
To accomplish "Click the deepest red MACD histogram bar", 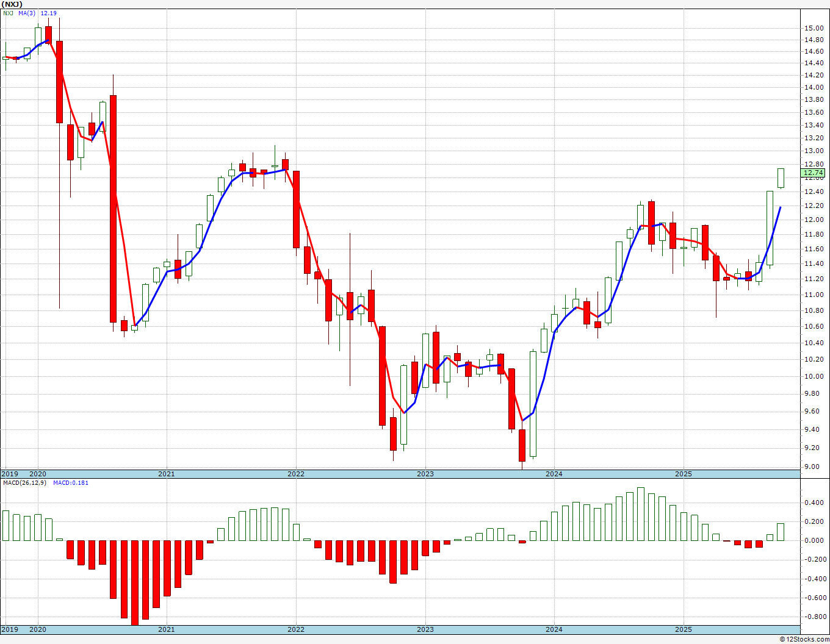I will tap(135, 583).
